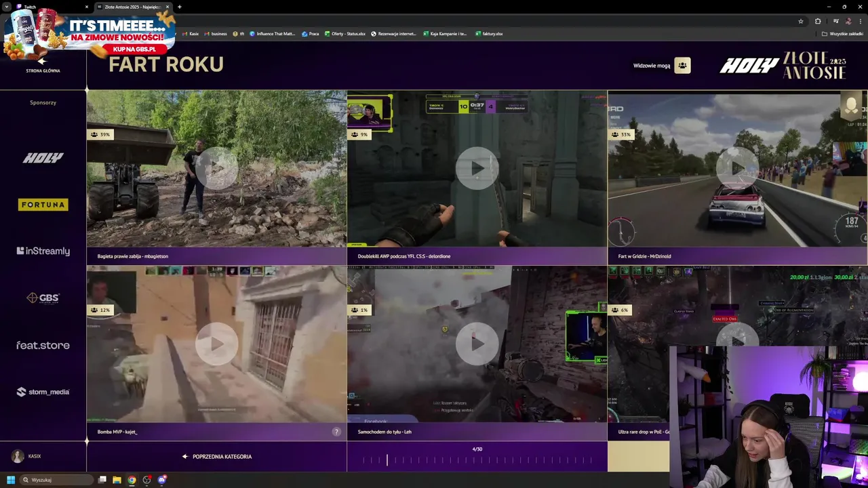Click the 4/30 category progress bar
The height and width of the screenshot is (488, 868).
[x=477, y=460]
